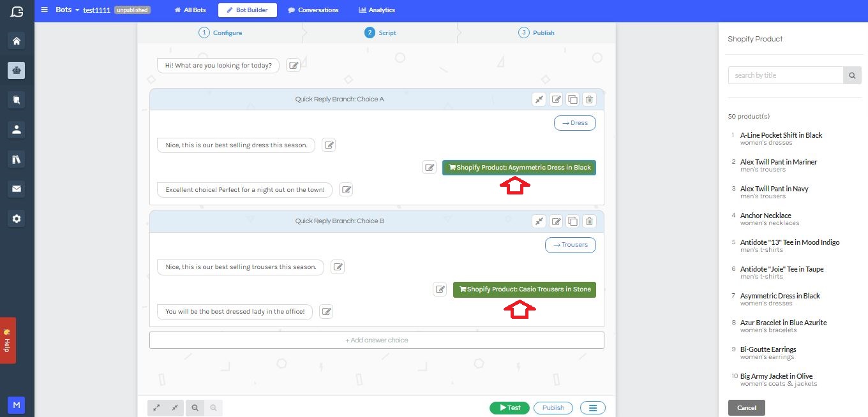This screenshot has width=868, height=417.
Task: Go to the All Bots tab
Action: pyautogui.click(x=190, y=10)
